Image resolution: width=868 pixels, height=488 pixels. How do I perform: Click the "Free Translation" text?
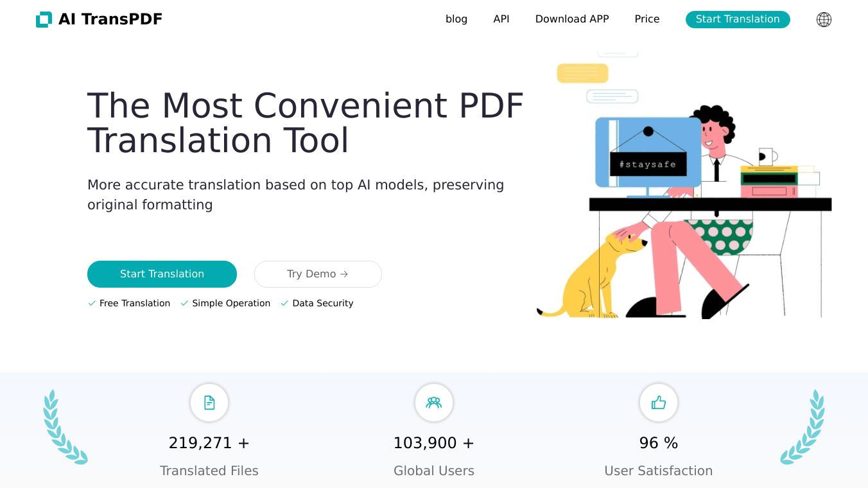tap(135, 303)
